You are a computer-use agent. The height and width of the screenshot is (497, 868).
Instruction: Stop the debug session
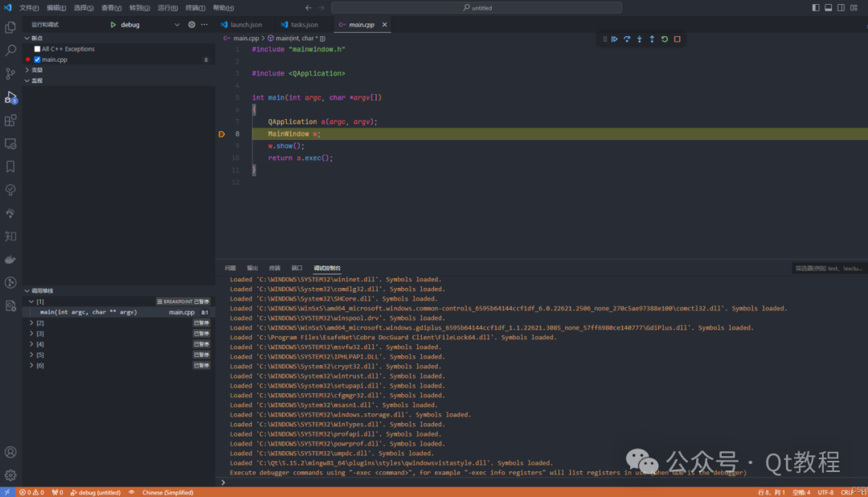[678, 39]
